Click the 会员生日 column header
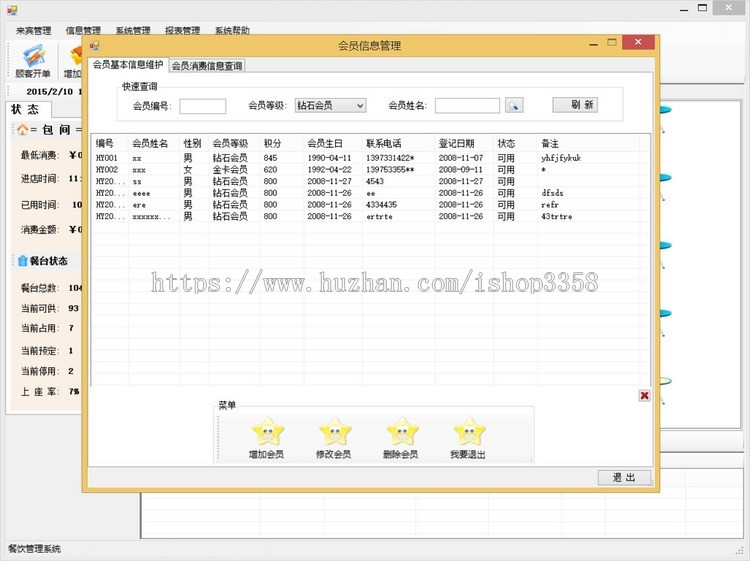 click(x=333, y=143)
